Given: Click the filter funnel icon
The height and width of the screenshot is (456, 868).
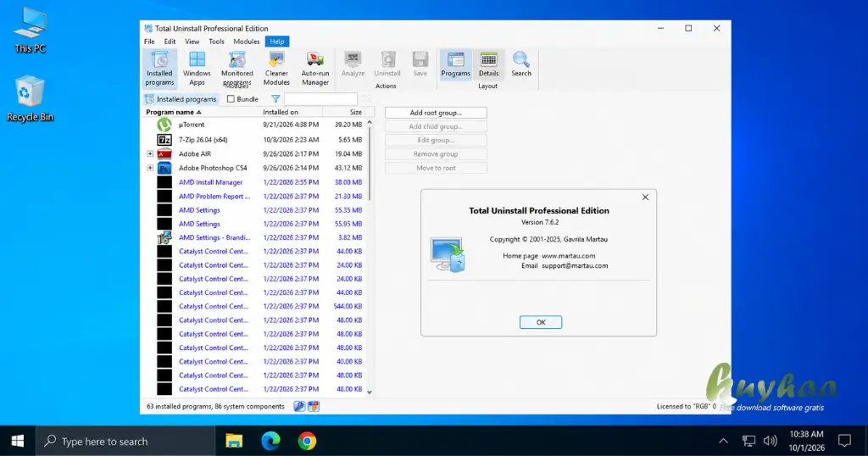Looking at the screenshot, I should click(x=275, y=99).
